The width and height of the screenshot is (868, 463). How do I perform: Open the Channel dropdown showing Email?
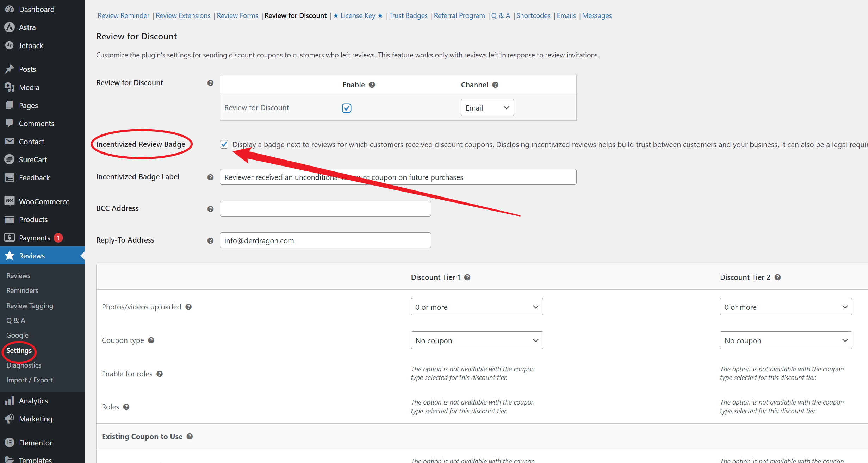pyautogui.click(x=487, y=107)
